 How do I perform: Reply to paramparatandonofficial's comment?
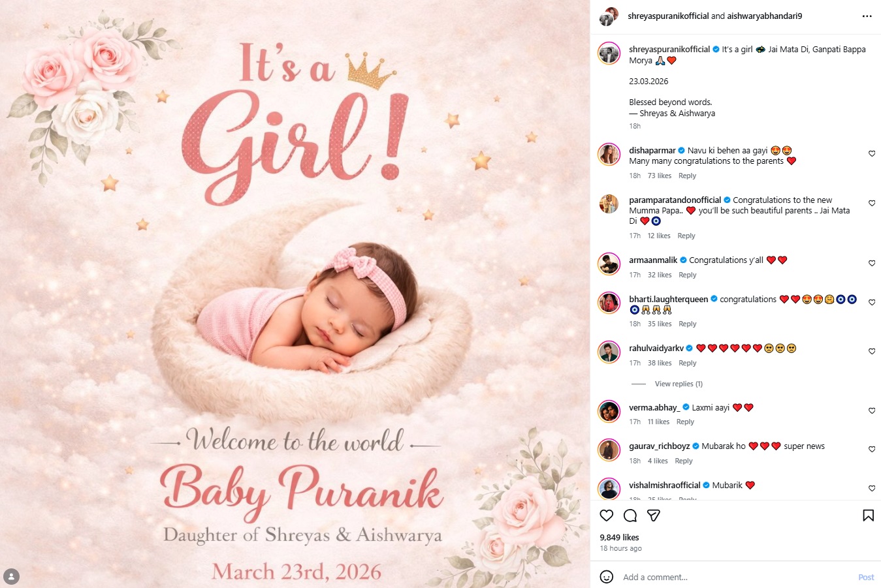(x=686, y=236)
